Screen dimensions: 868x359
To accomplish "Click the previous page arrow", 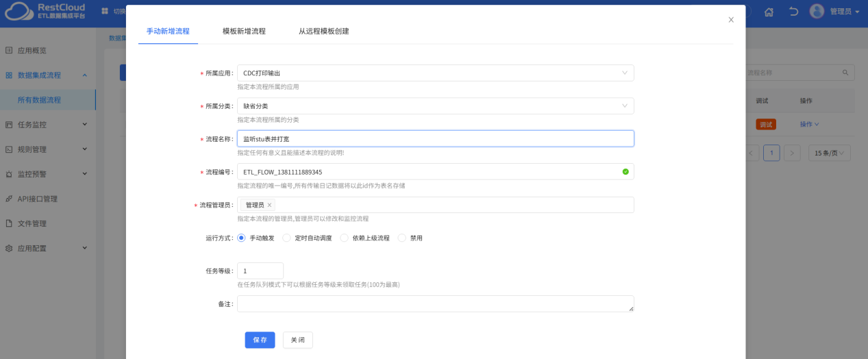I will tap(752, 153).
